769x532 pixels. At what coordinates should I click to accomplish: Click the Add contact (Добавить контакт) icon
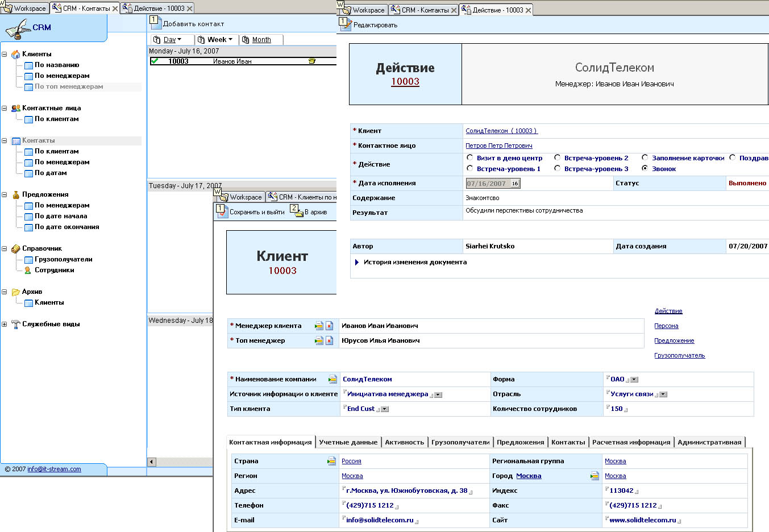[154, 23]
